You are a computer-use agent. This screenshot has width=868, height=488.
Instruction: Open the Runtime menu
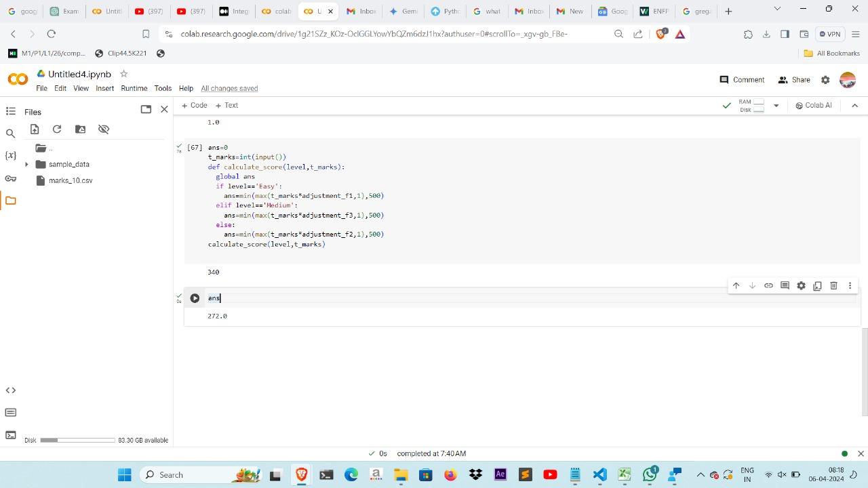134,88
